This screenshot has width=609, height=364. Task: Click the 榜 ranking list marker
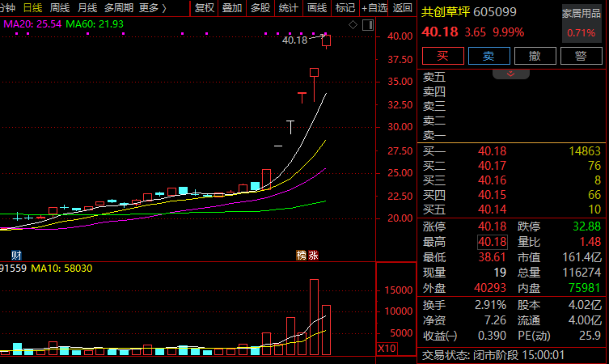302,256
